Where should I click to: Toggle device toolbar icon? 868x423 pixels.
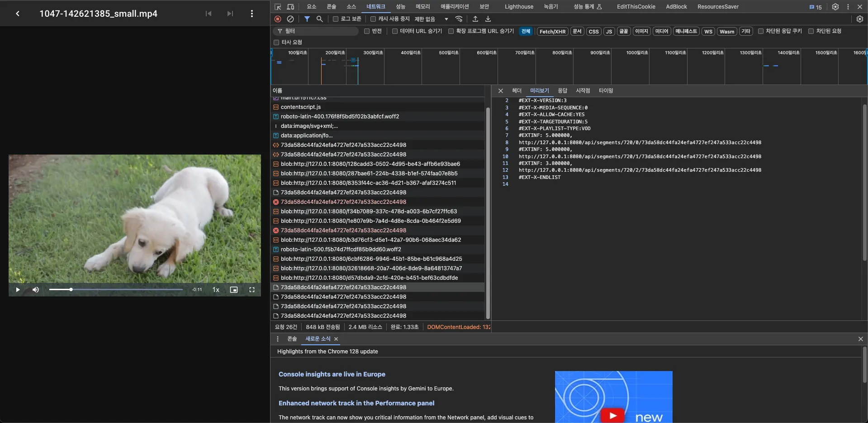[290, 7]
